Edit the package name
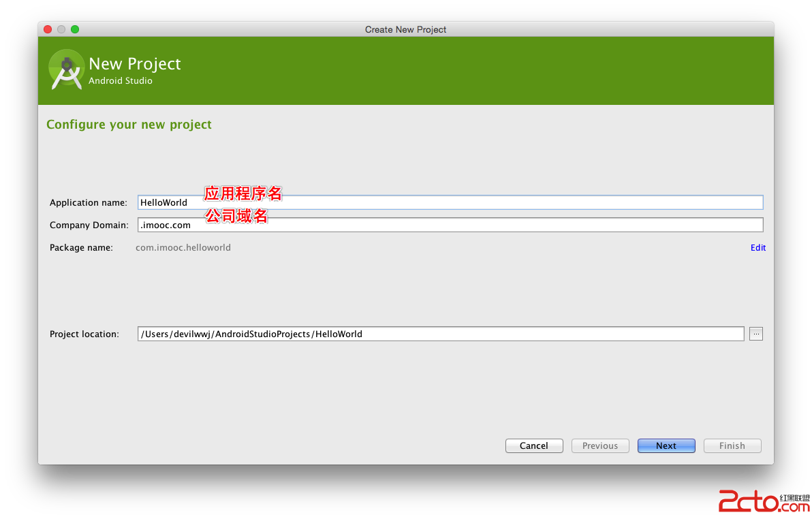 (758, 248)
